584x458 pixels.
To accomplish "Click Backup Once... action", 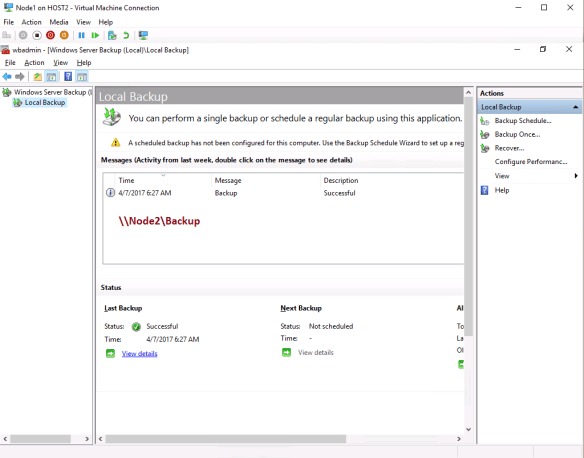I will tap(517, 134).
